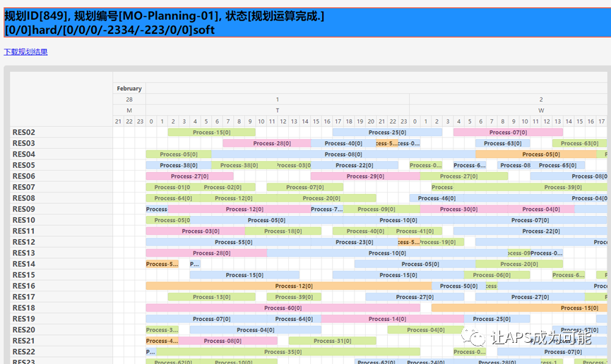Select pink Process-28[0] bar in RES03 row
Screen dimensions: 611x364
267,143
